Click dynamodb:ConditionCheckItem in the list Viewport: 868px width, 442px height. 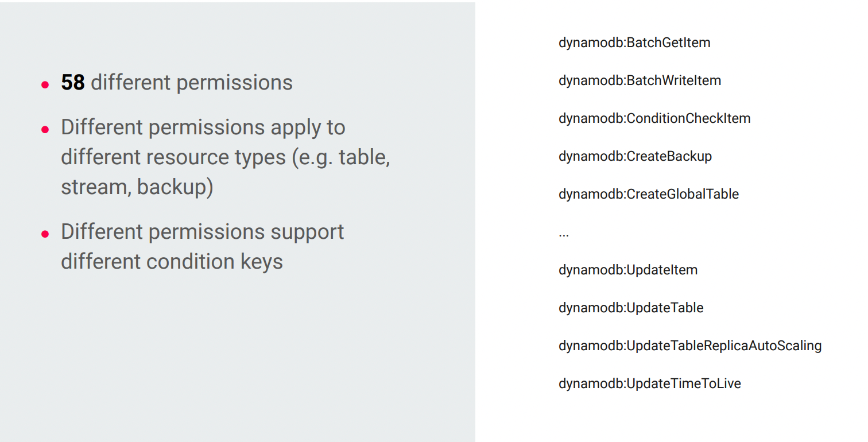coord(654,118)
